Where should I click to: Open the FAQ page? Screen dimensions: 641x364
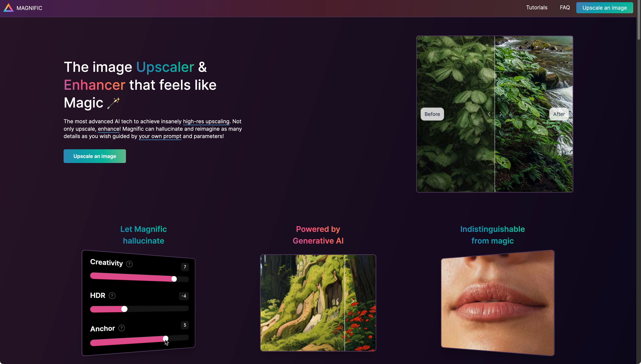565,7
